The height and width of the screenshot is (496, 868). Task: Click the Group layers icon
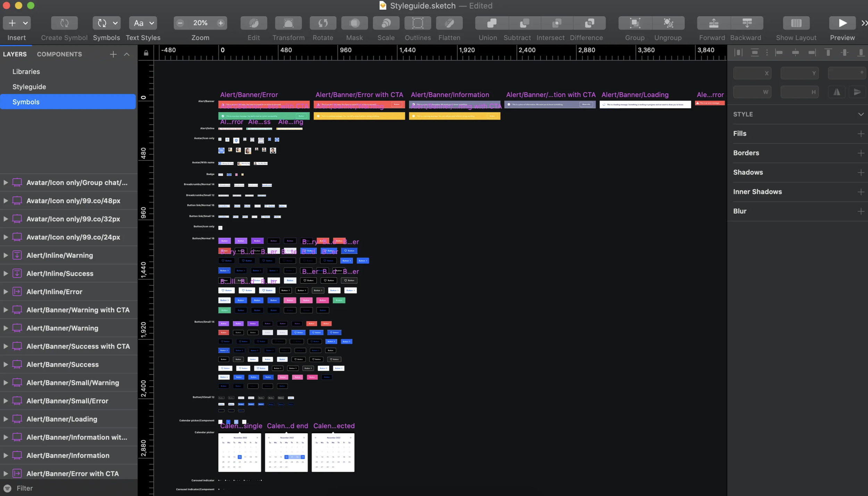click(x=634, y=23)
